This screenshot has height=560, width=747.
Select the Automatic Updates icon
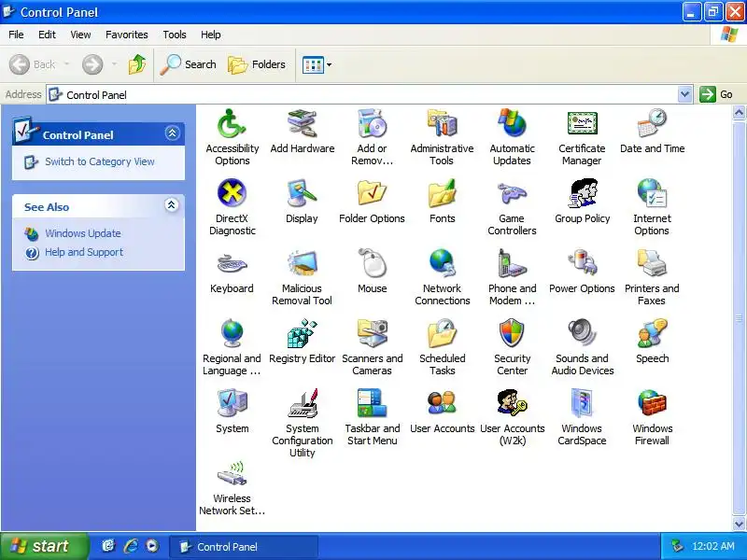pyautogui.click(x=512, y=124)
